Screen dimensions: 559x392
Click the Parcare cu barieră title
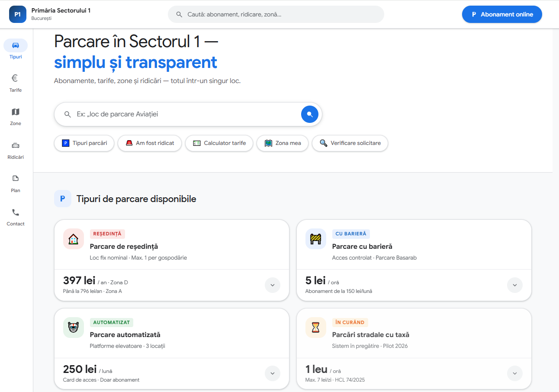coord(362,247)
